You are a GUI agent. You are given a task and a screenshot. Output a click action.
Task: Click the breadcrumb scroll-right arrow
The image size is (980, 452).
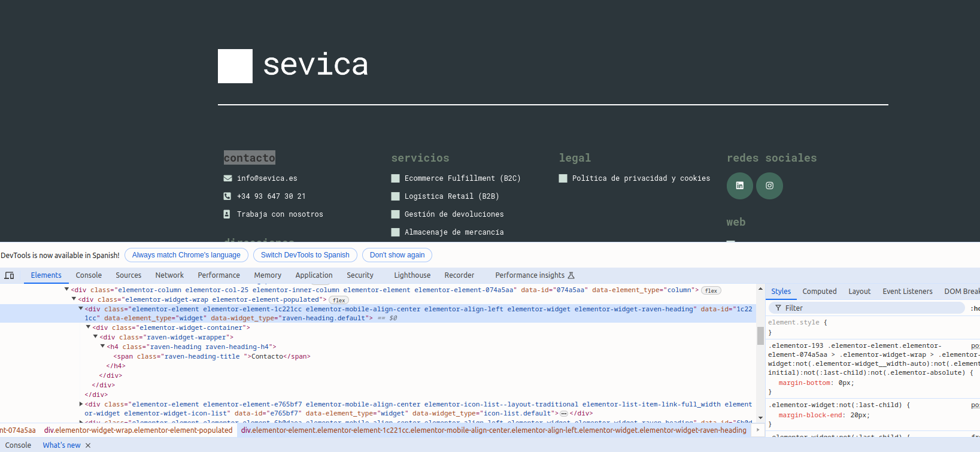click(758, 430)
